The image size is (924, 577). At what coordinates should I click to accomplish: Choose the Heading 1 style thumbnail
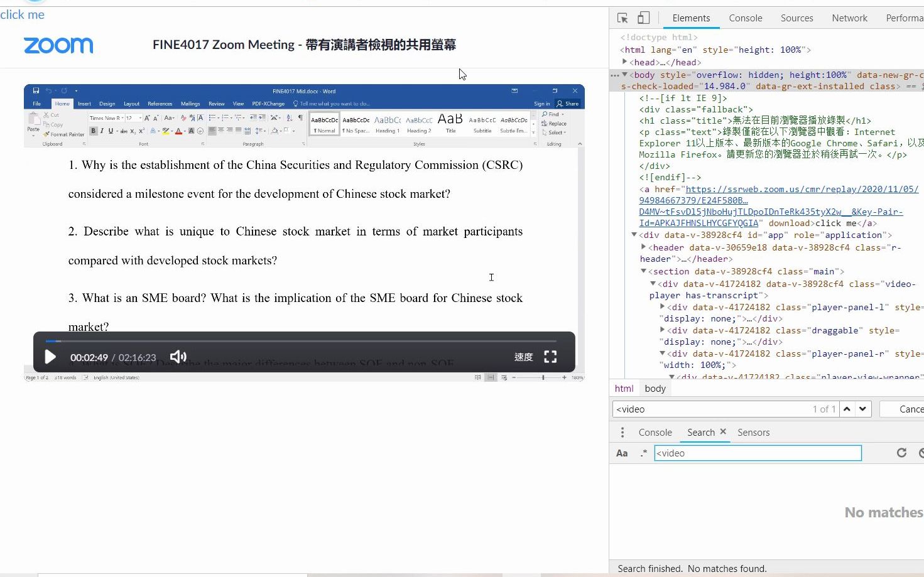click(387, 124)
